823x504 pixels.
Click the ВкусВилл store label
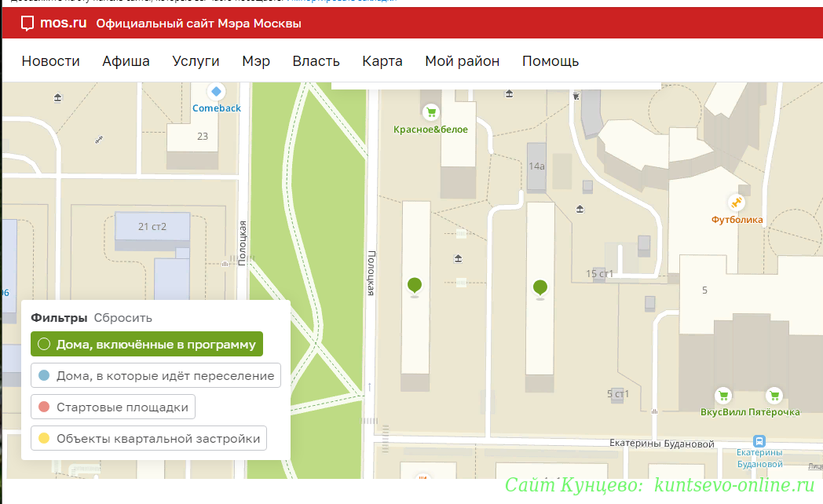[723, 412]
